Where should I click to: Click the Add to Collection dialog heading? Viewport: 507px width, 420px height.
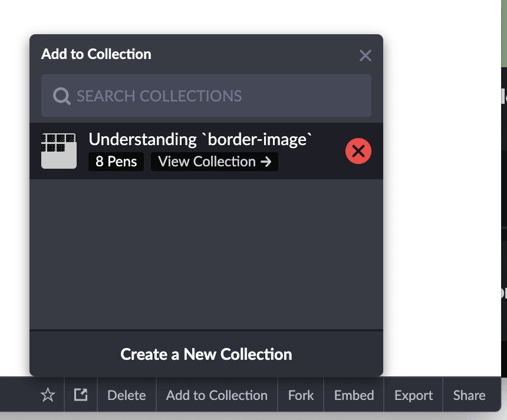click(x=96, y=54)
